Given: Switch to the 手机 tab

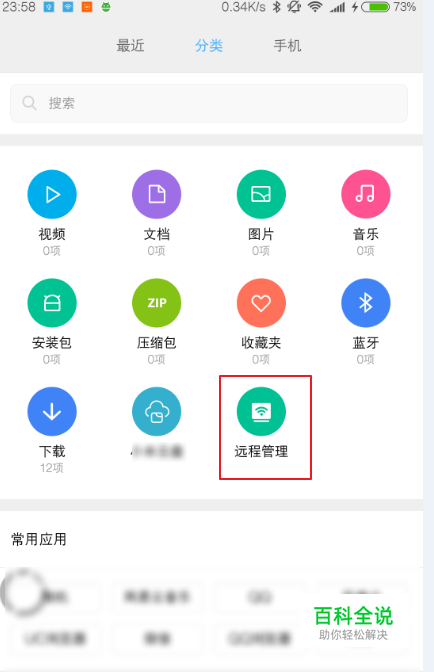Looking at the screenshot, I should point(287,45).
